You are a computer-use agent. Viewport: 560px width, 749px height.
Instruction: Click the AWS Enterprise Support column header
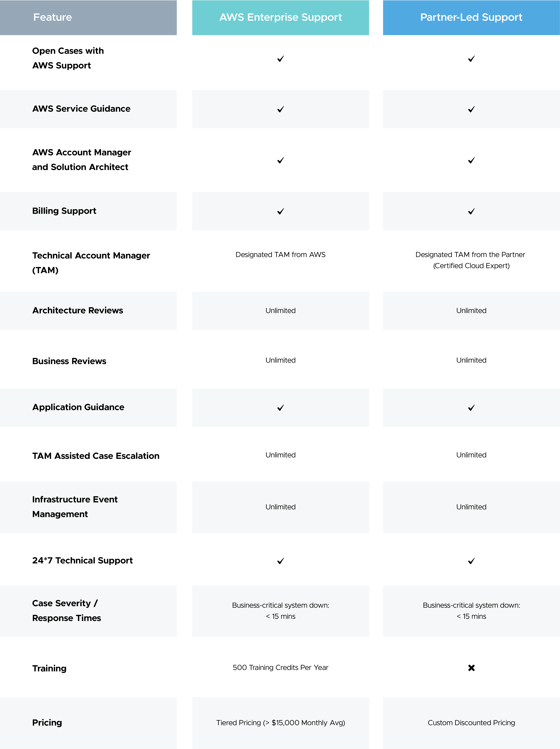[280, 17]
